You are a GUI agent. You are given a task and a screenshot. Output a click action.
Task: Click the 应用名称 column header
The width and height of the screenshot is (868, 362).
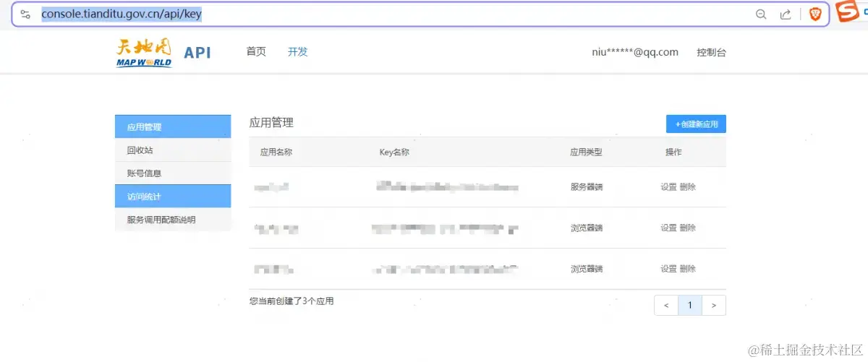(x=276, y=152)
